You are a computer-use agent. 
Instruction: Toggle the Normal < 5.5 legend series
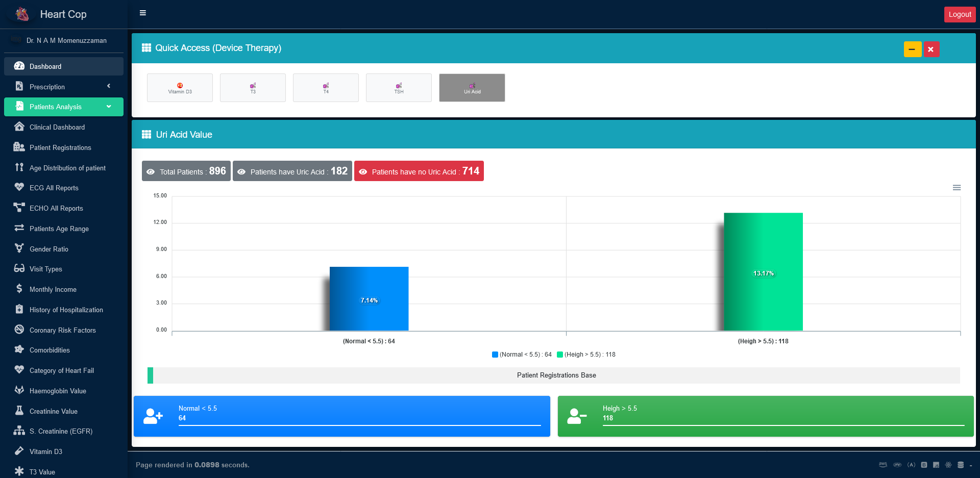tap(522, 355)
